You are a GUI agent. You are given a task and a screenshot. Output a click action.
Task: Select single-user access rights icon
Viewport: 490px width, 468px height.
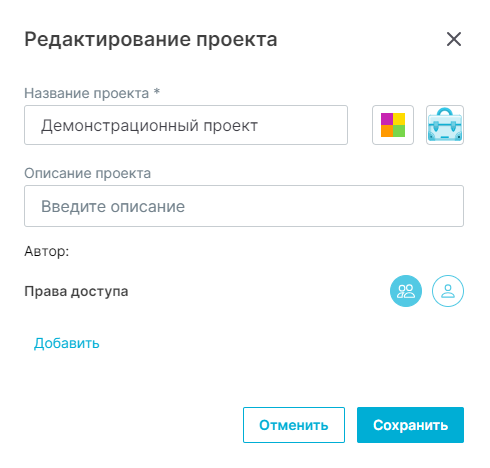point(448,291)
